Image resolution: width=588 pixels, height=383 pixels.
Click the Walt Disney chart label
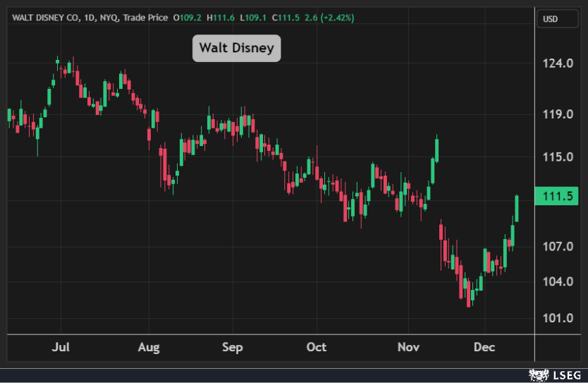point(236,48)
